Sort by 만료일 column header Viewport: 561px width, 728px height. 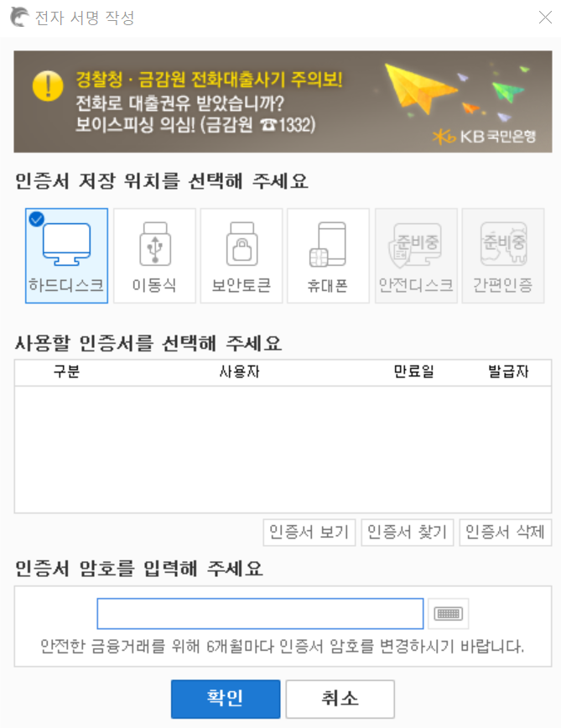[413, 372]
